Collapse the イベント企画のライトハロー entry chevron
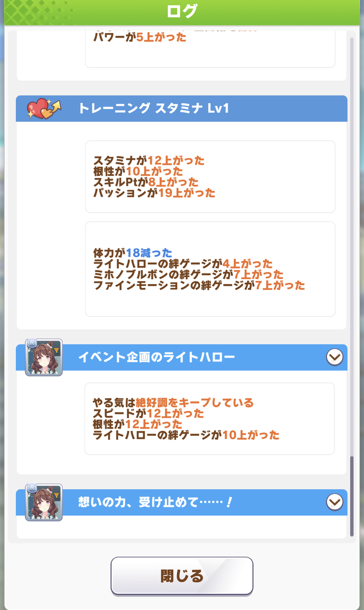The height and width of the screenshot is (610, 364). [335, 357]
